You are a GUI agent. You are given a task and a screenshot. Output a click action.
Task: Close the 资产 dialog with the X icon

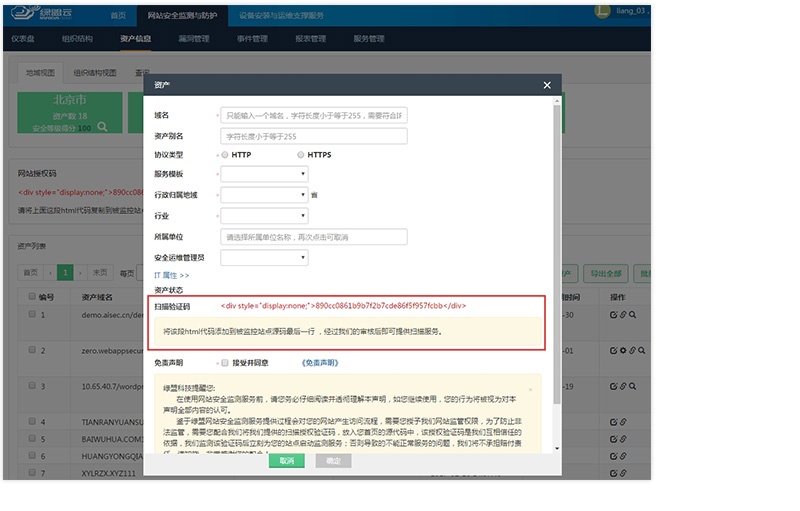pos(546,86)
